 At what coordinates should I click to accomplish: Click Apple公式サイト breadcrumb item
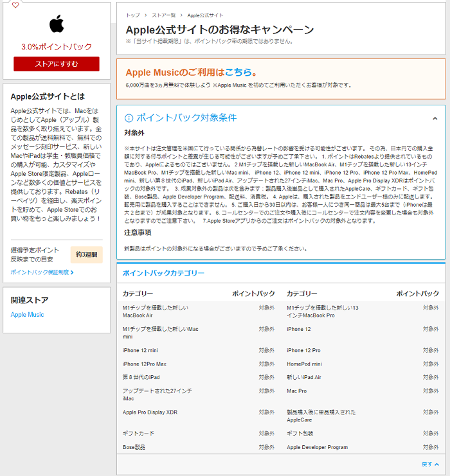pyautogui.click(x=205, y=15)
